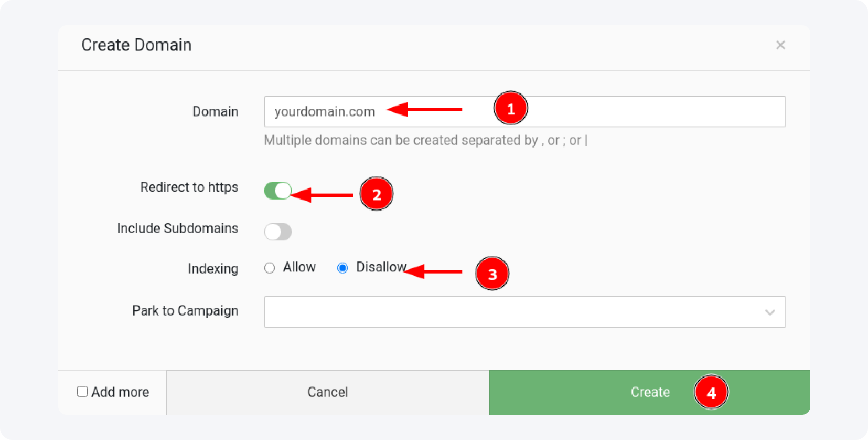Viewport: 868px width, 440px height.
Task: Click the multiple domains hint text
Action: 425,141
